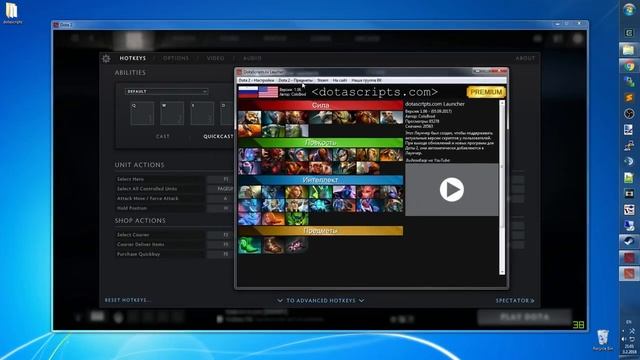The image size is (640, 360).
Task: Click the Select Courier hotkey field
Action: click(220, 235)
